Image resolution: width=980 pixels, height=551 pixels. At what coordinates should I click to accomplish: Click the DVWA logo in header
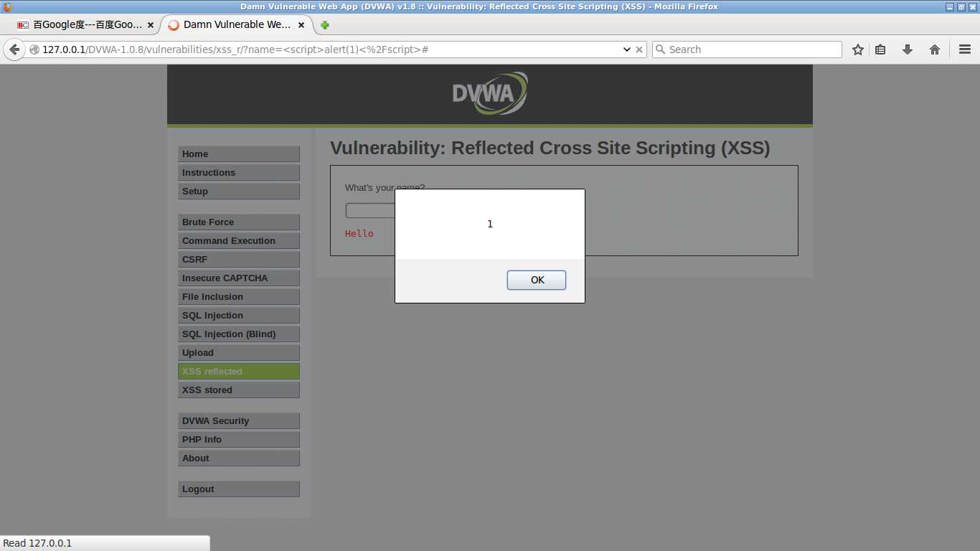490,93
